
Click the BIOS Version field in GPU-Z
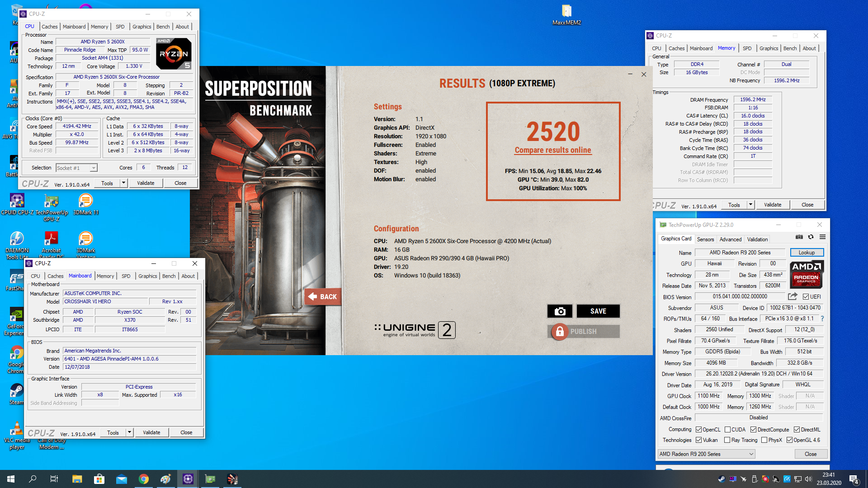click(740, 296)
